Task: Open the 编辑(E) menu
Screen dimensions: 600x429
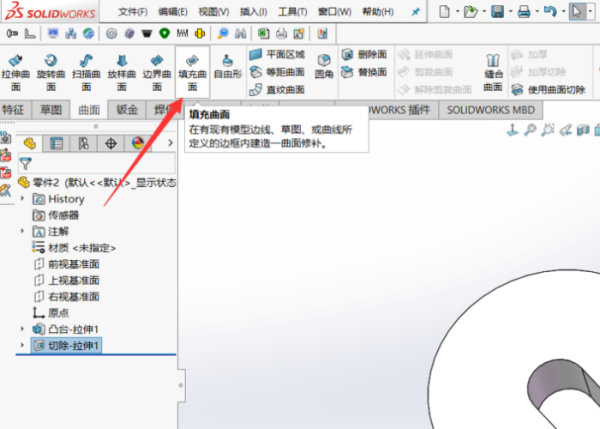Action: (173, 12)
